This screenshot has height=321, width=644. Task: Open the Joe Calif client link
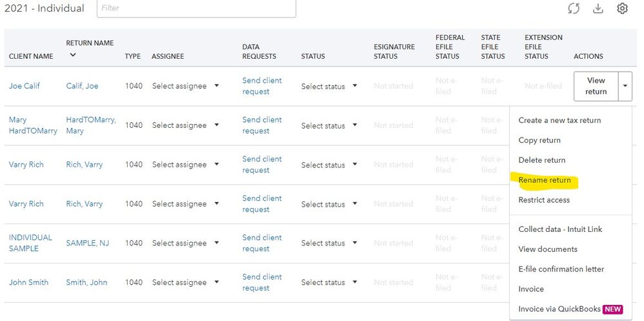(x=25, y=86)
